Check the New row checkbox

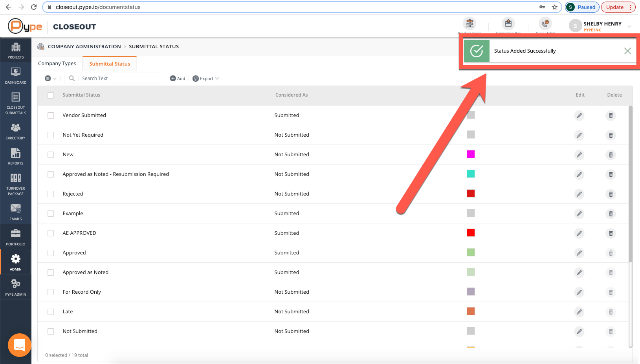coord(51,155)
